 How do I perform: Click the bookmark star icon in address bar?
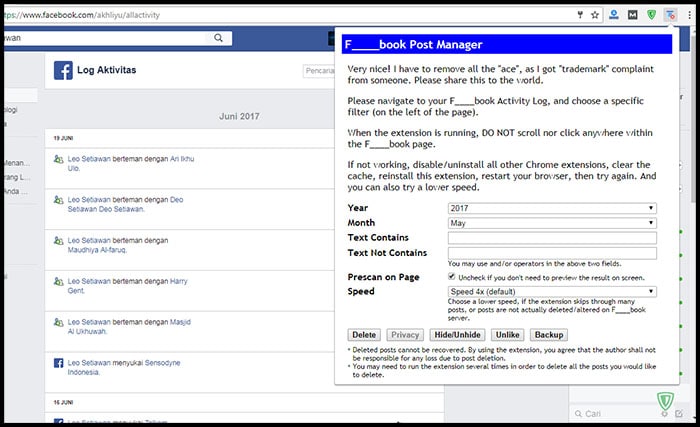point(596,16)
